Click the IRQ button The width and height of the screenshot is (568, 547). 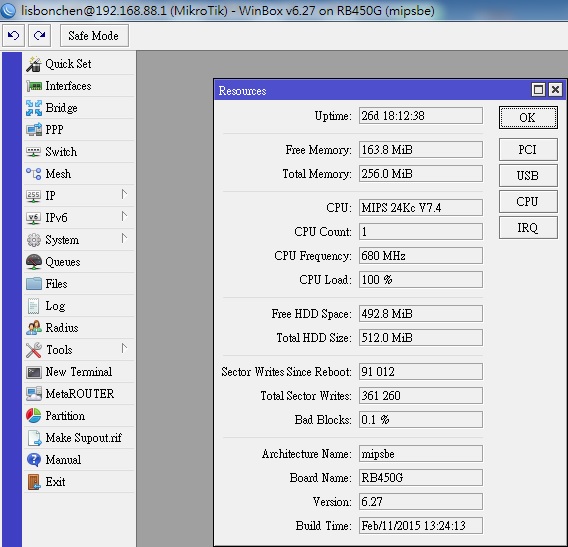coord(528,227)
